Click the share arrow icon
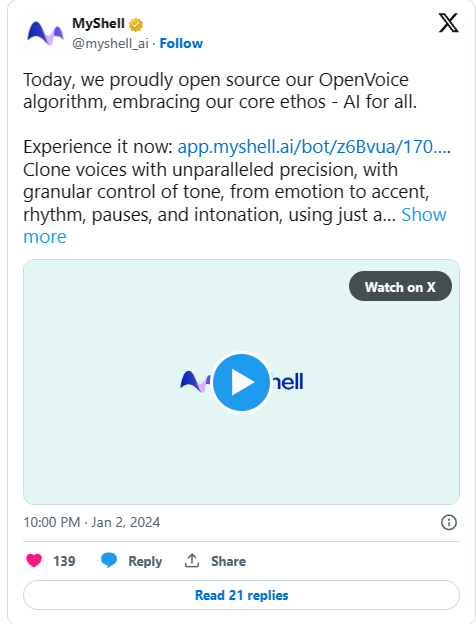Image resolution: width=476 pixels, height=624 pixels. tap(192, 560)
